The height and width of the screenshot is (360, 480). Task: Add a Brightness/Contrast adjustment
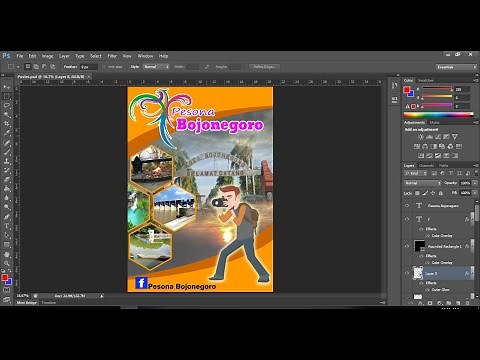(x=421, y=137)
